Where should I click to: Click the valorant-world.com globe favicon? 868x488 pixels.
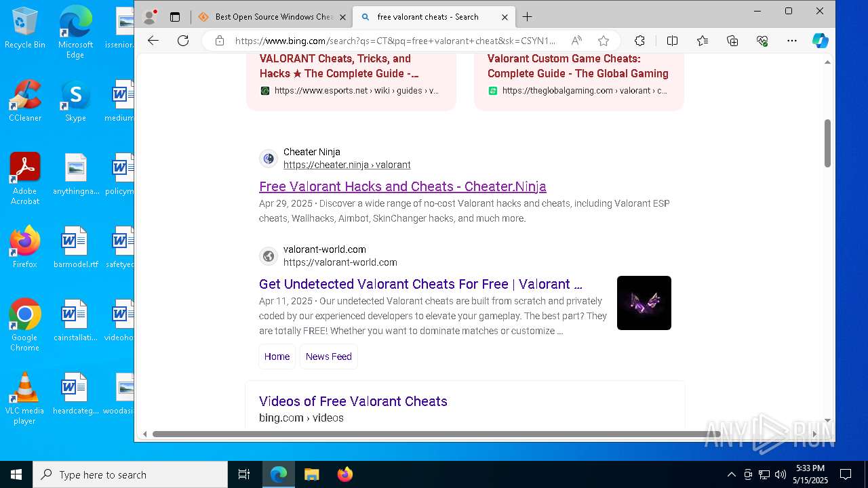269,256
